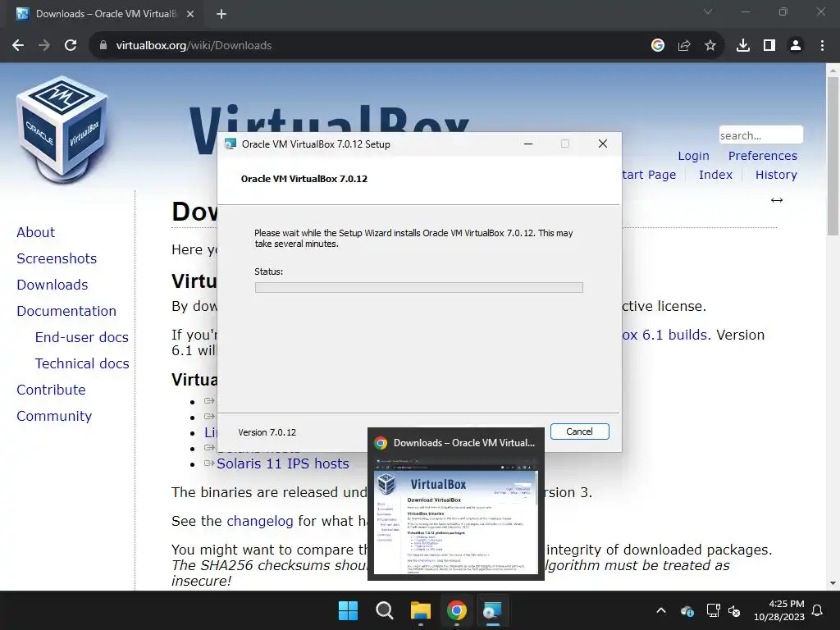Go back with the browser back arrow

coord(18,46)
